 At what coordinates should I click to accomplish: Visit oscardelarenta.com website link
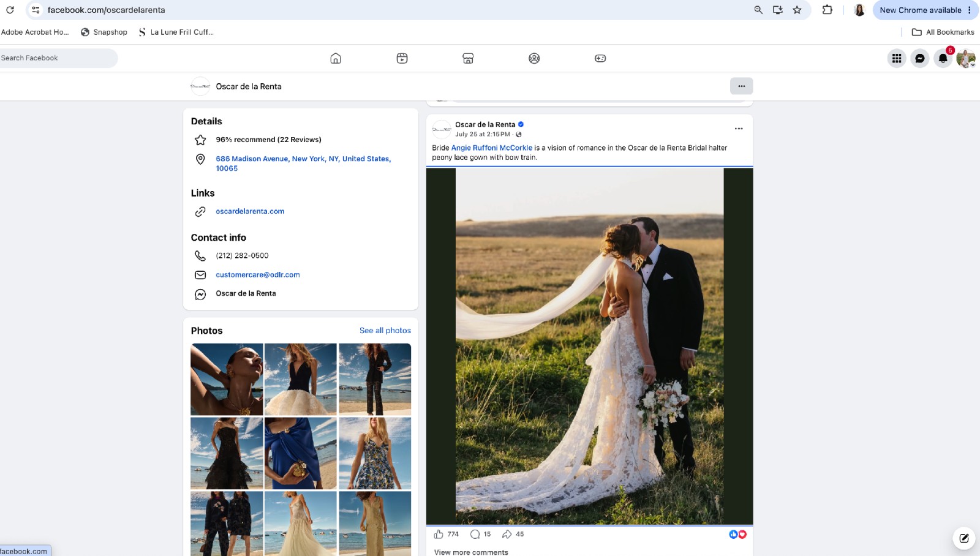250,211
